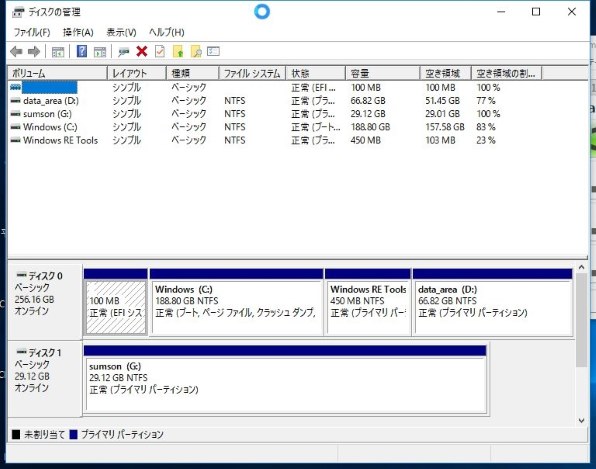Click the Back arrow toolbar icon
This screenshot has width=596, height=469.
point(16,51)
